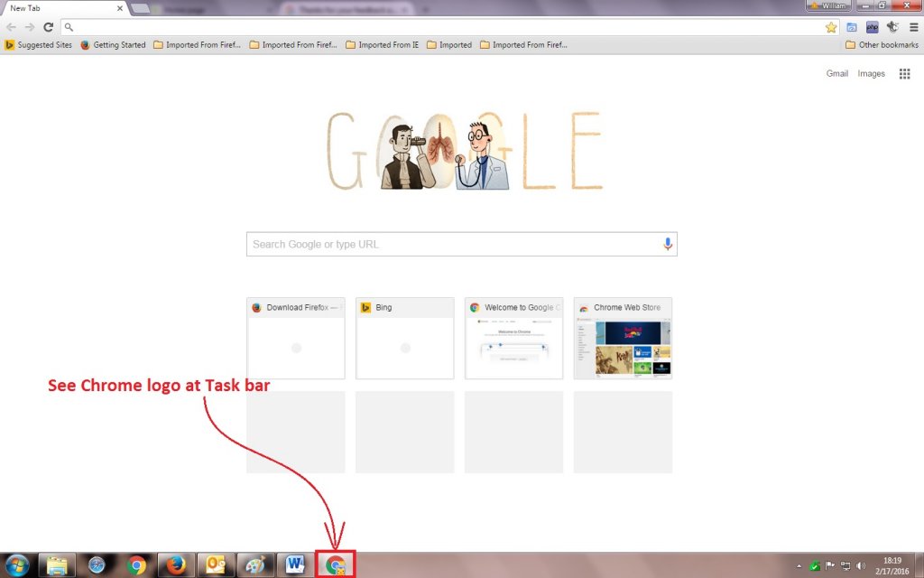Open the Chrome hamburger menu
This screenshot has width=924, height=578.
pyautogui.click(x=912, y=27)
